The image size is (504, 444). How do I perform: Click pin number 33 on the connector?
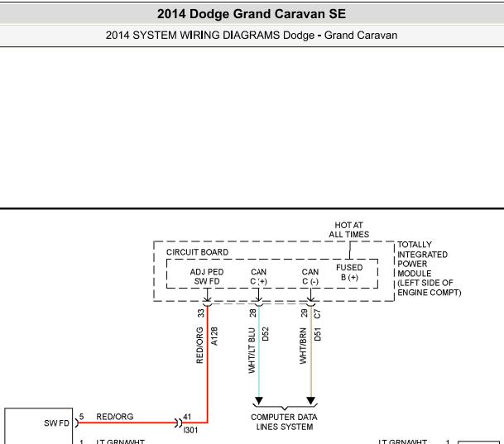pos(201,313)
